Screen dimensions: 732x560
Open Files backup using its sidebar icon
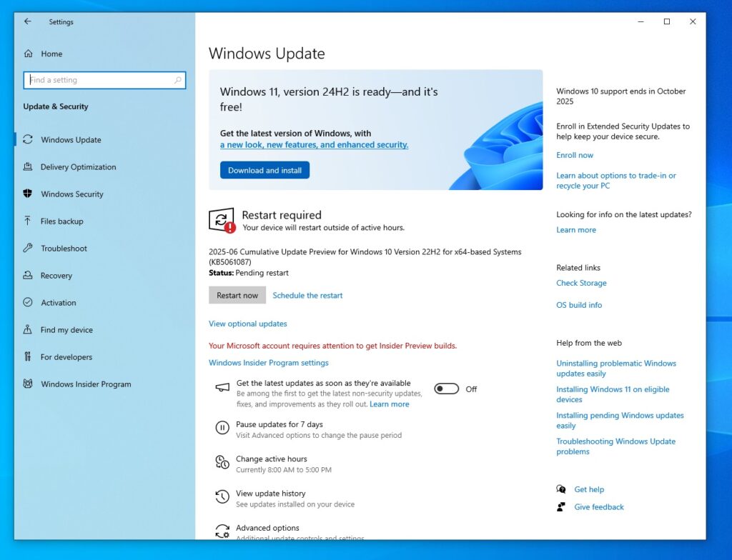click(x=29, y=221)
